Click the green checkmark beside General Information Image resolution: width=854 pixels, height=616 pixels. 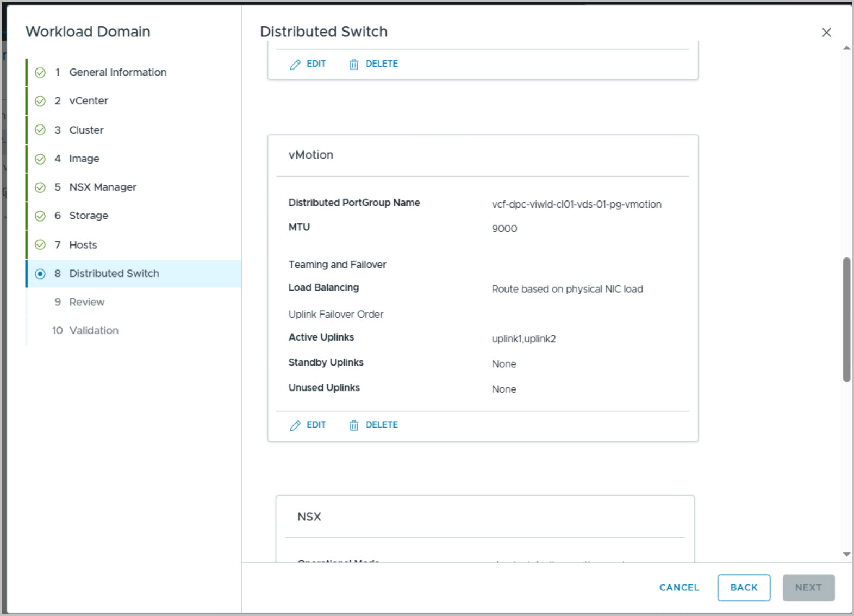40,72
